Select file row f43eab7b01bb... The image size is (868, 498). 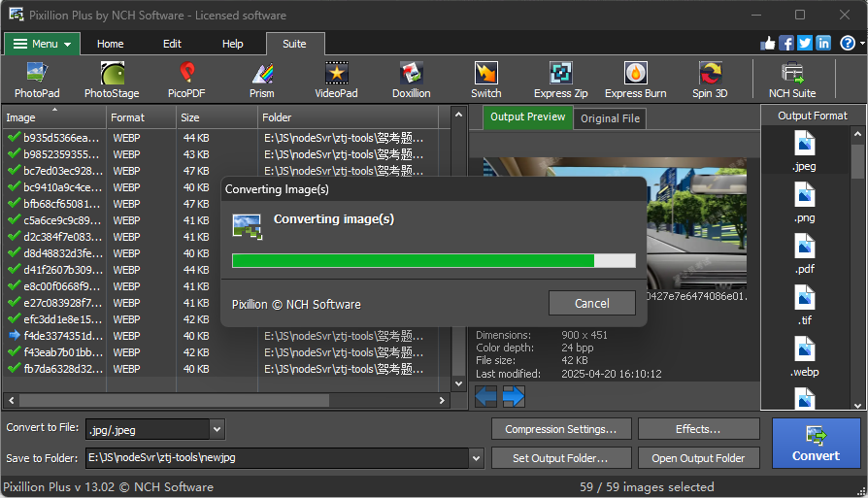pyautogui.click(x=227, y=352)
